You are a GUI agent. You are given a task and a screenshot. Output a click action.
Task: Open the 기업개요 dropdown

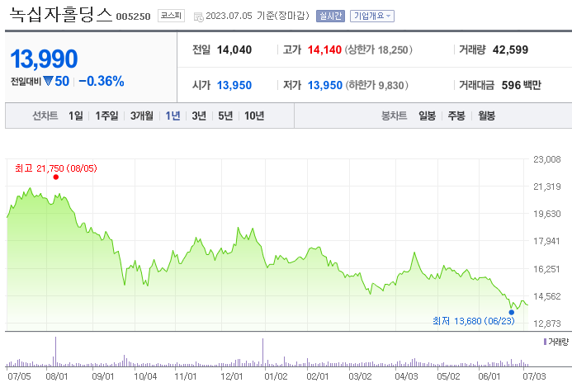(372, 16)
